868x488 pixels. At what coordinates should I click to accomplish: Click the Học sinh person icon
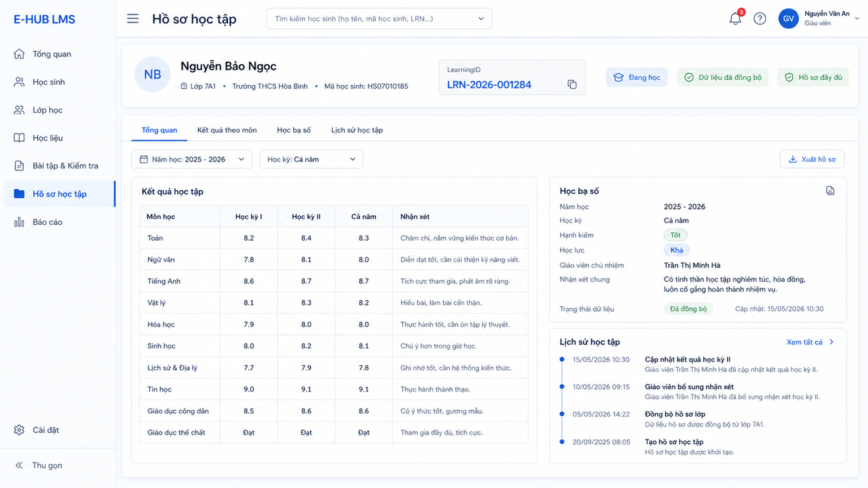click(x=19, y=82)
